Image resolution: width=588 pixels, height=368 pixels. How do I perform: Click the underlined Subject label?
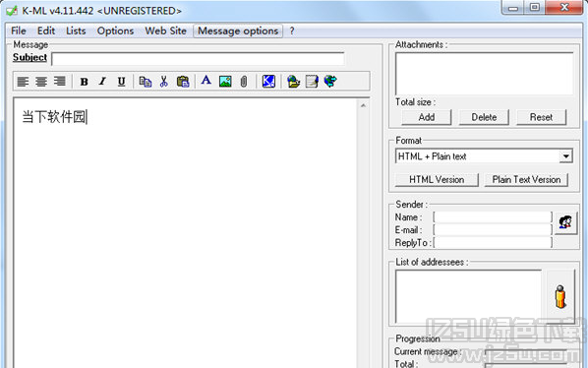pos(29,57)
